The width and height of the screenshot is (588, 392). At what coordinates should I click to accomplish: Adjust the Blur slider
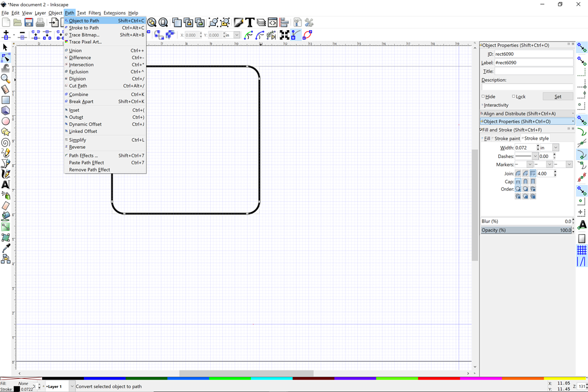tap(526, 222)
